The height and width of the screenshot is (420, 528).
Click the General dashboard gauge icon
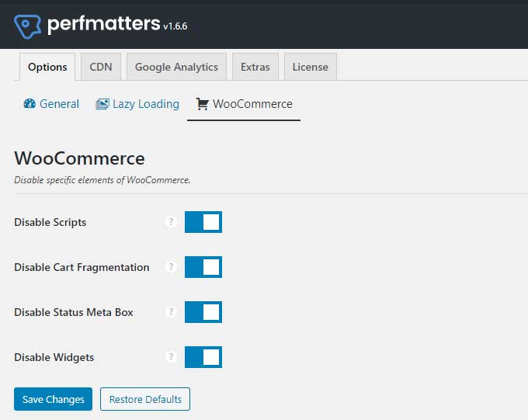(30, 104)
